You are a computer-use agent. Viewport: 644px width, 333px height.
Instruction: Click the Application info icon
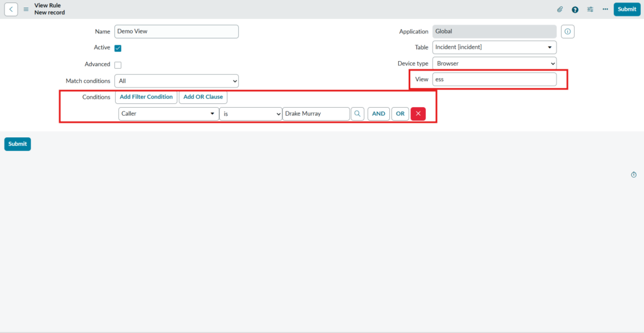tap(568, 31)
